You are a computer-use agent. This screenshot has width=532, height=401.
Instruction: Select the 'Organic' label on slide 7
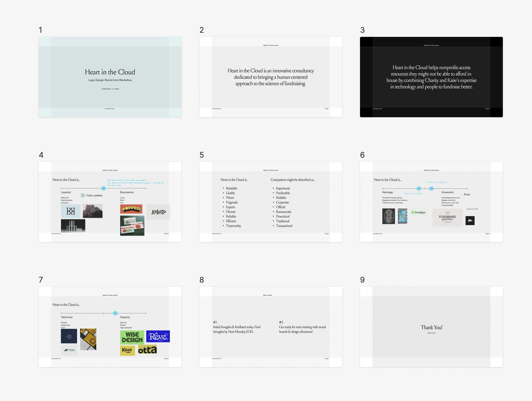click(x=125, y=317)
